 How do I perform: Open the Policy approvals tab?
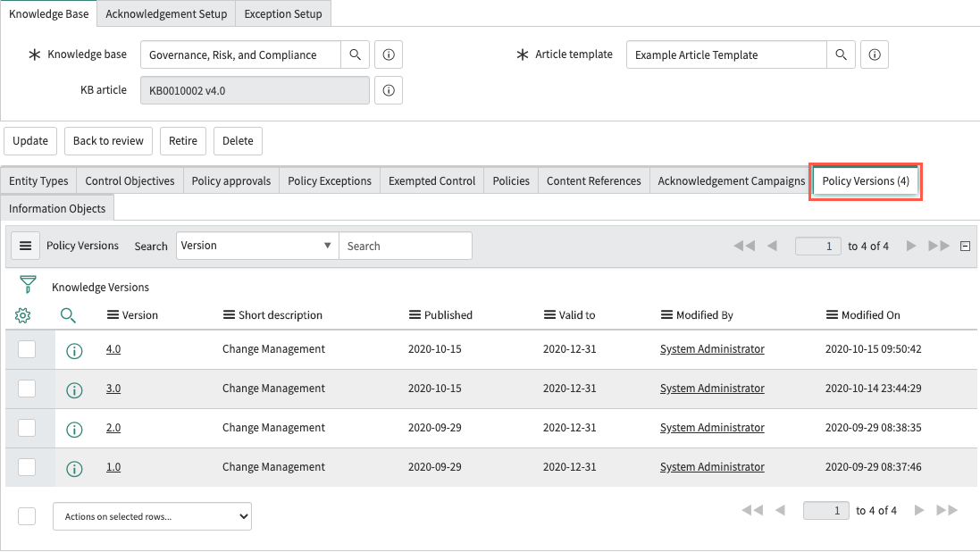click(231, 180)
